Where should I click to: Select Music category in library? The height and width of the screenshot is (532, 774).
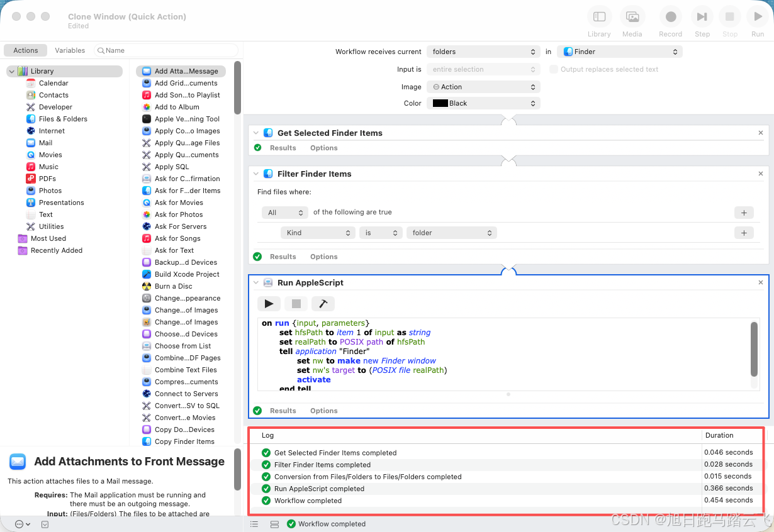pos(48,167)
